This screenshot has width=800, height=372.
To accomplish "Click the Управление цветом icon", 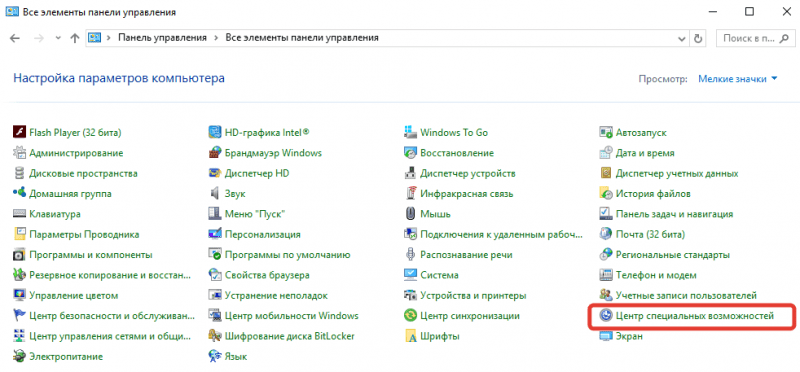I will [19, 295].
